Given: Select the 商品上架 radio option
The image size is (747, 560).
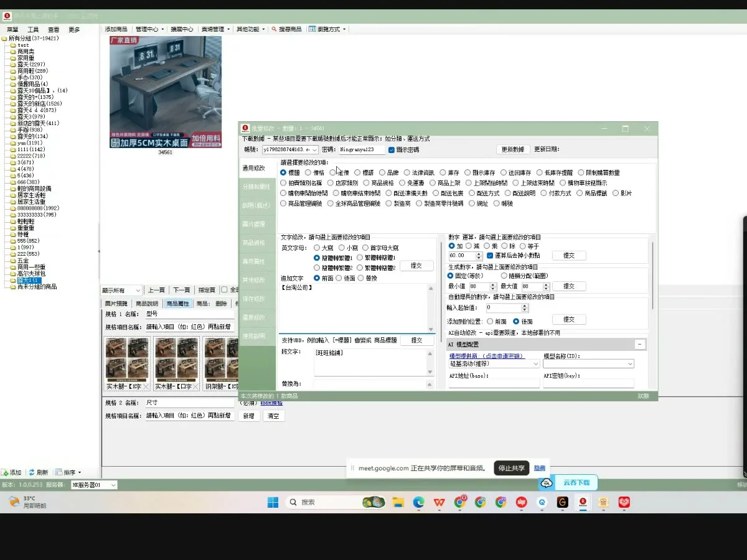Looking at the screenshot, I should (433, 183).
